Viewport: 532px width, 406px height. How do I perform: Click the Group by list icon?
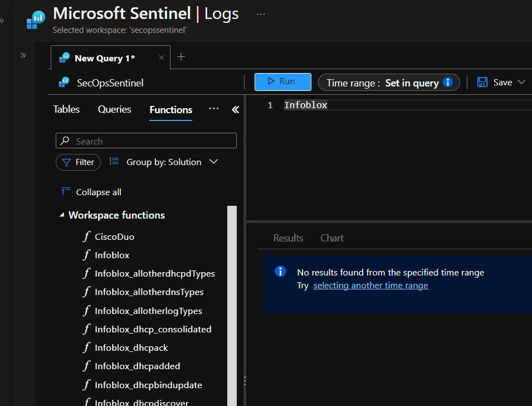pyautogui.click(x=114, y=161)
